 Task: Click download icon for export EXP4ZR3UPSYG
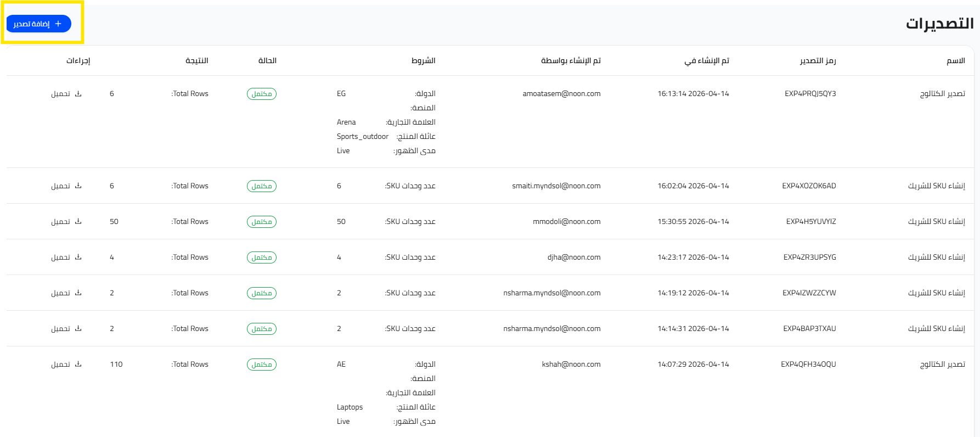click(x=78, y=257)
